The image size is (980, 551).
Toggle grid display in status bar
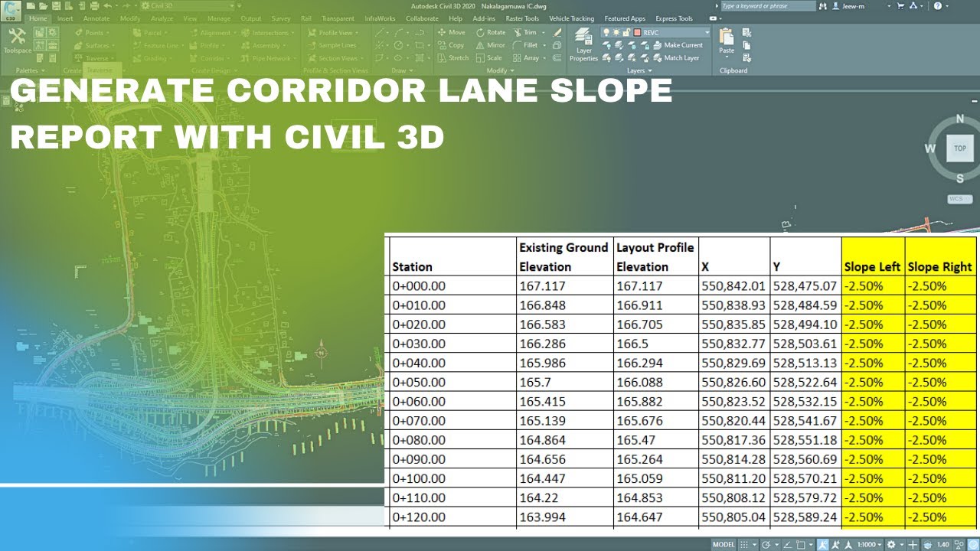point(743,545)
